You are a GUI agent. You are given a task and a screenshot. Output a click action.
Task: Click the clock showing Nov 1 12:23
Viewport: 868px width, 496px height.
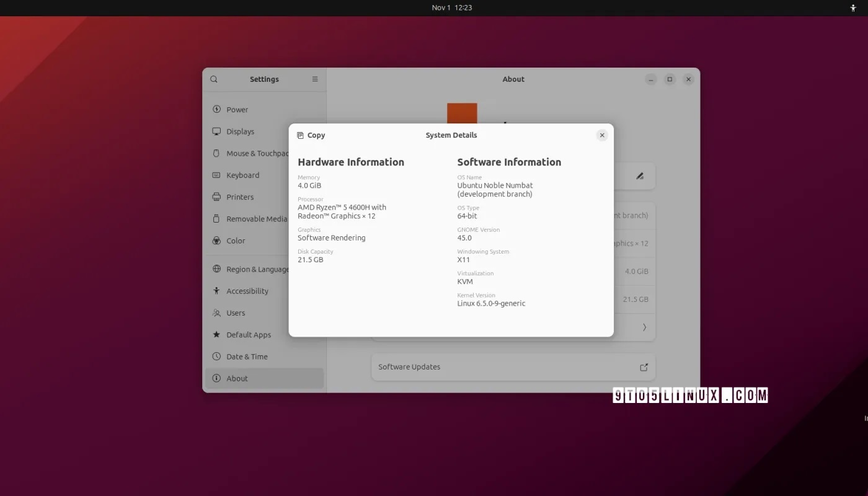[x=452, y=7]
